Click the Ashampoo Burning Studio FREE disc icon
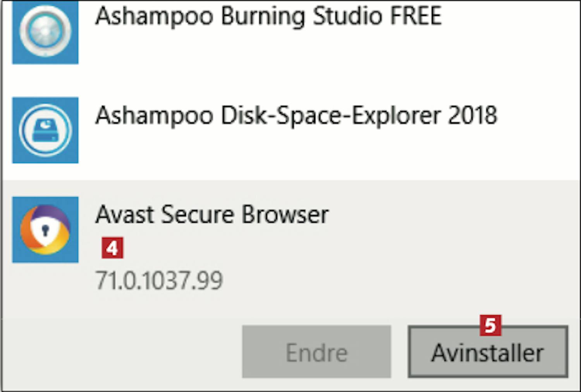The width and height of the screenshot is (581, 392). (x=45, y=31)
